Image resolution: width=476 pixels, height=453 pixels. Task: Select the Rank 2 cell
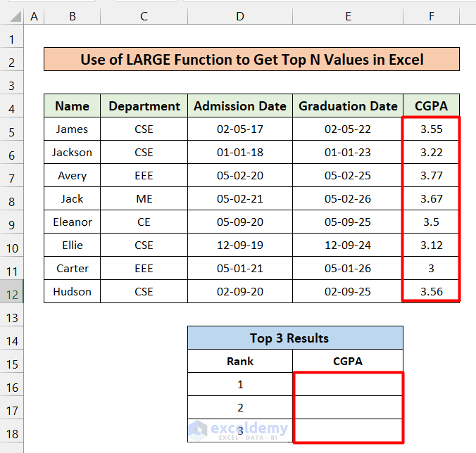click(240, 407)
